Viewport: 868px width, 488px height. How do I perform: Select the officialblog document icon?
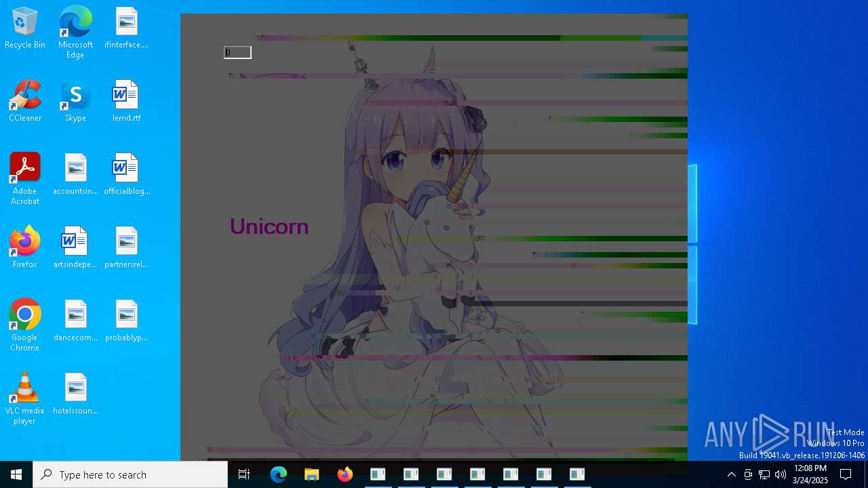pos(126,175)
